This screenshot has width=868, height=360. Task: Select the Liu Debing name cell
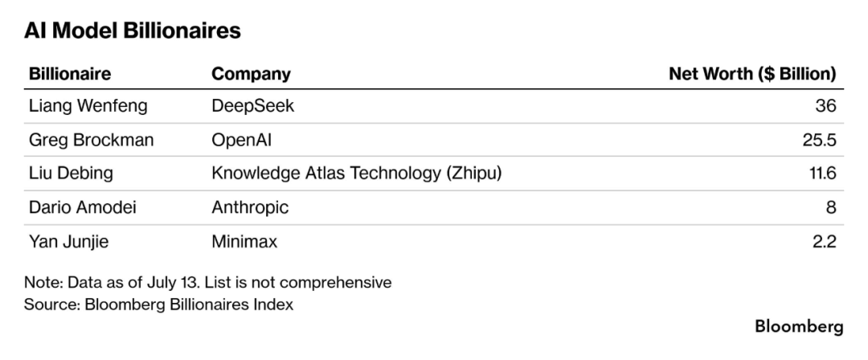(x=71, y=174)
